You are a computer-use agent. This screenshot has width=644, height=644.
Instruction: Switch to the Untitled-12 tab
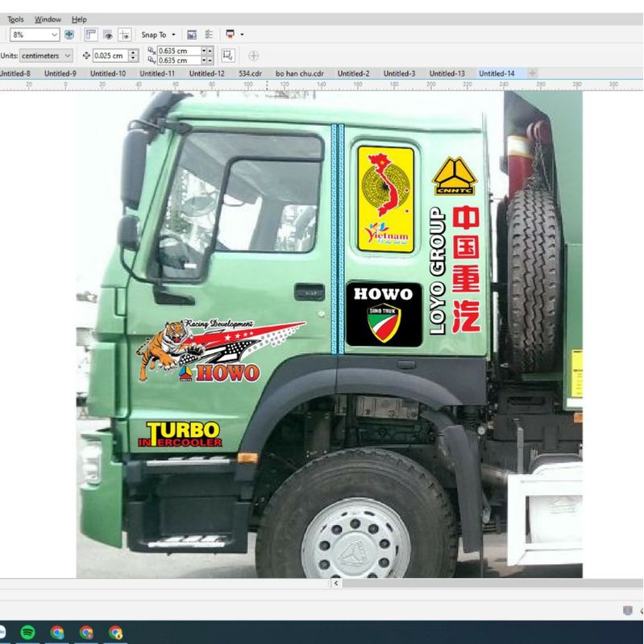click(206, 73)
